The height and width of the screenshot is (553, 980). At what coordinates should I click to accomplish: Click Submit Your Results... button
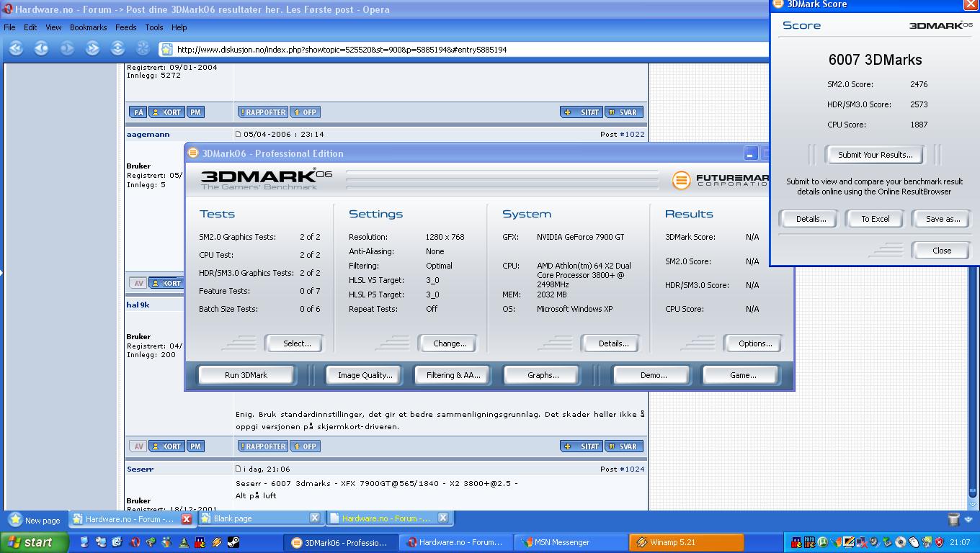pos(875,155)
